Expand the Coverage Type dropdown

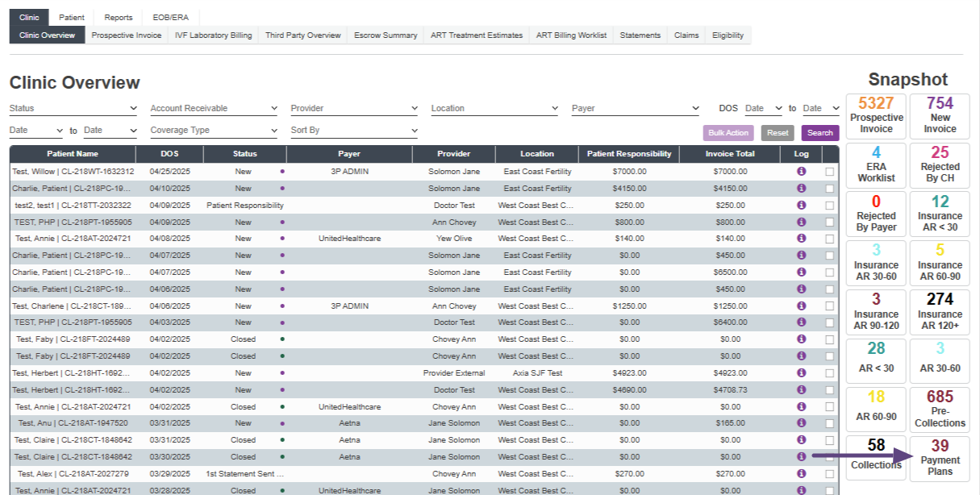(214, 131)
